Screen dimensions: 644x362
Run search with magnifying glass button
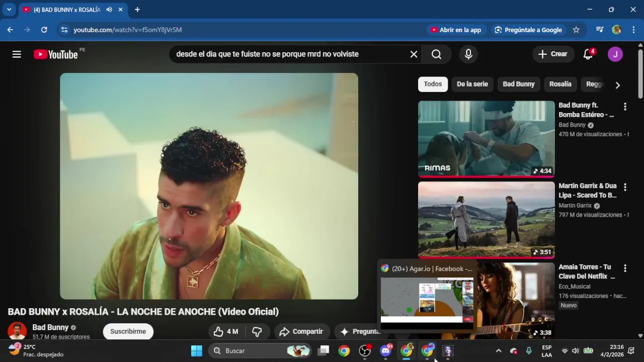[x=436, y=54]
